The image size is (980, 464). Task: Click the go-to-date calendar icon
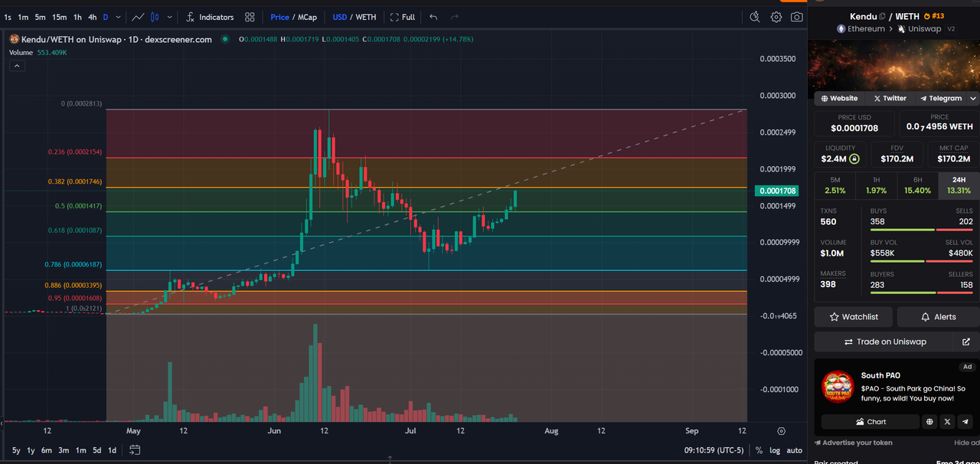tap(135, 450)
